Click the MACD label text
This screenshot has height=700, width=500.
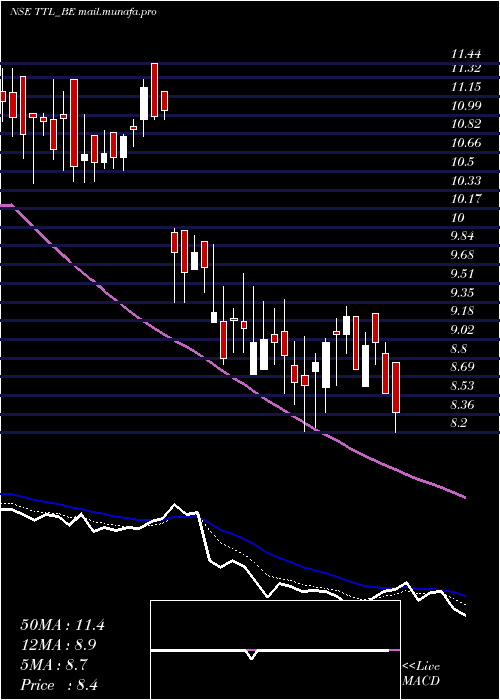[421, 682]
